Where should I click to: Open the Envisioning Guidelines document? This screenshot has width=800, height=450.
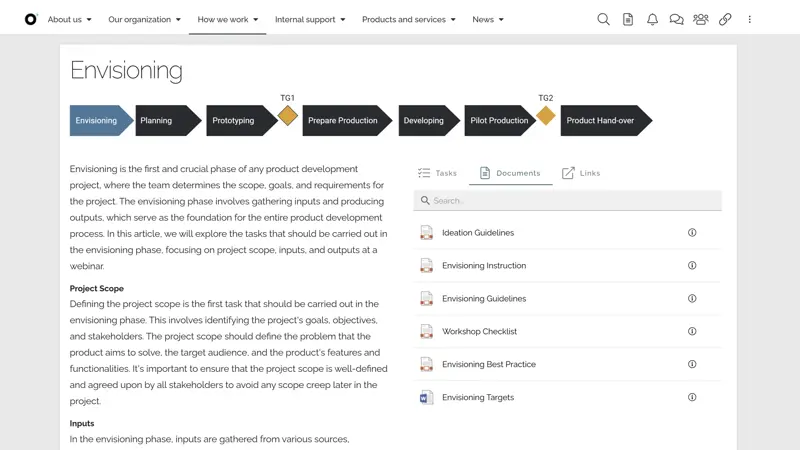pyautogui.click(x=484, y=298)
